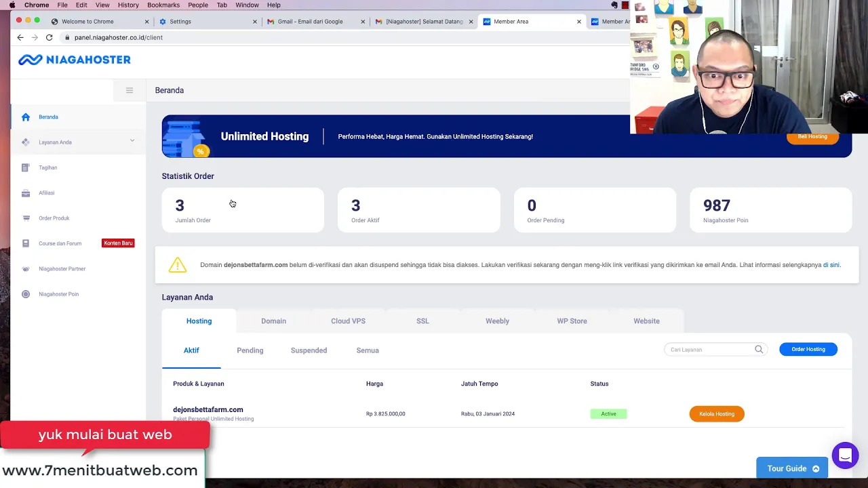Click the Layanan Anda sidebar icon
868x488 pixels.
coord(26,142)
